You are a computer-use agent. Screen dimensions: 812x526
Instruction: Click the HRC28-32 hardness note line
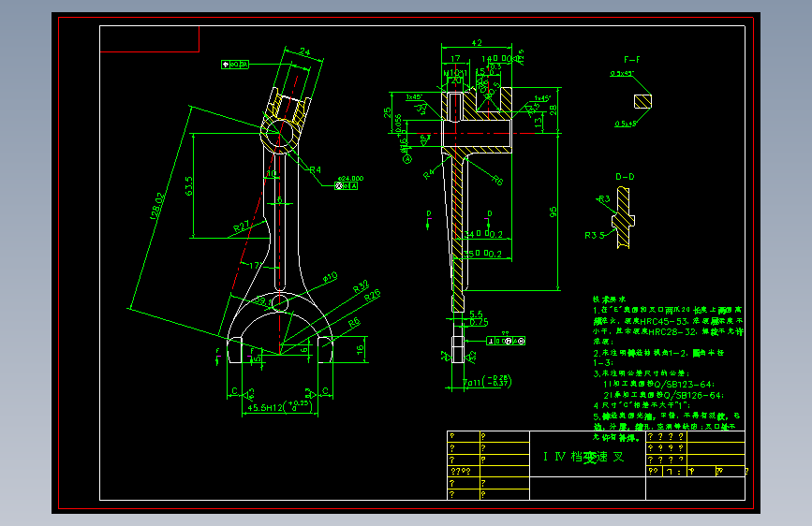(668, 331)
